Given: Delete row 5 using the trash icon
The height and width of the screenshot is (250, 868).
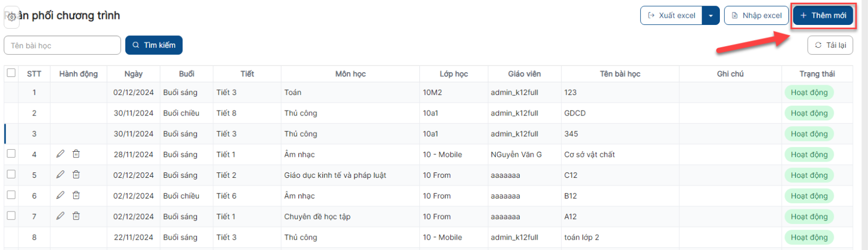Looking at the screenshot, I should coord(76,175).
